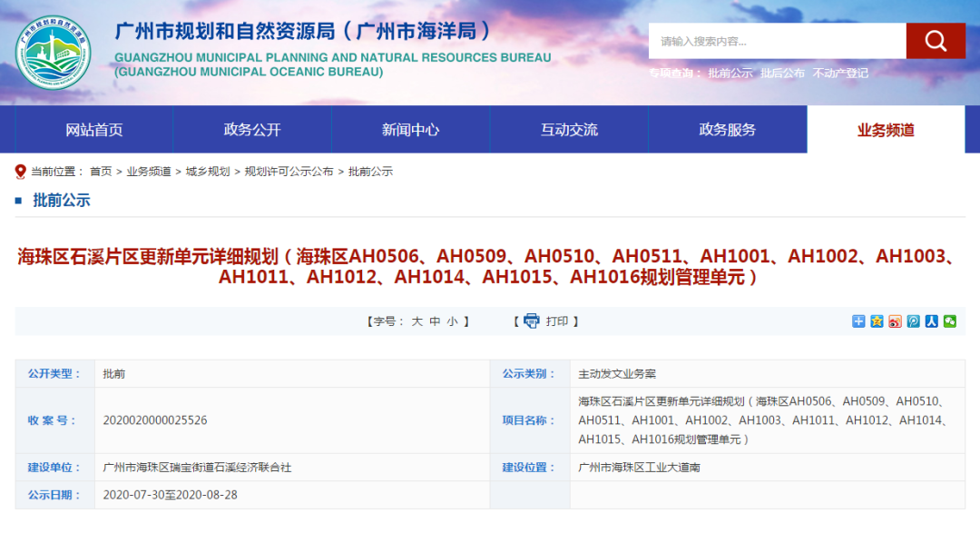The image size is (980, 533).
Task: Set font size to 中
Action: click(x=435, y=321)
